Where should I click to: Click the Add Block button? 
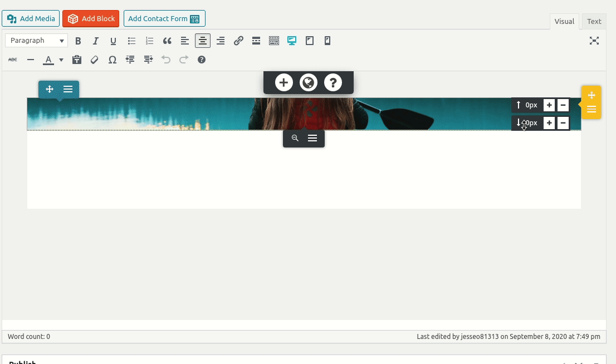click(91, 18)
